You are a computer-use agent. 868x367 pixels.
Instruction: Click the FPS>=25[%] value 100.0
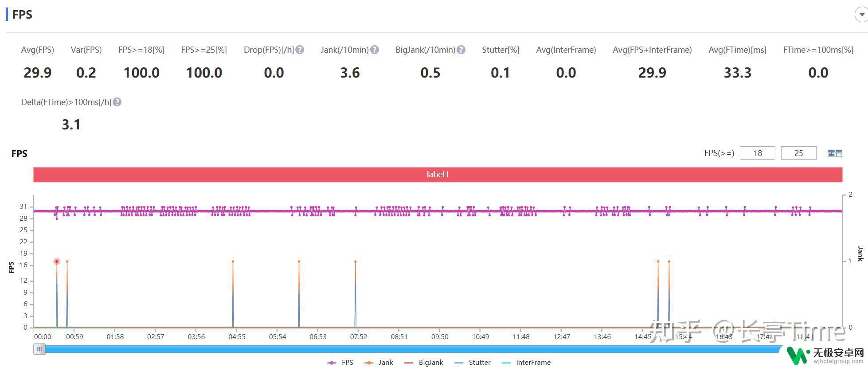(204, 73)
